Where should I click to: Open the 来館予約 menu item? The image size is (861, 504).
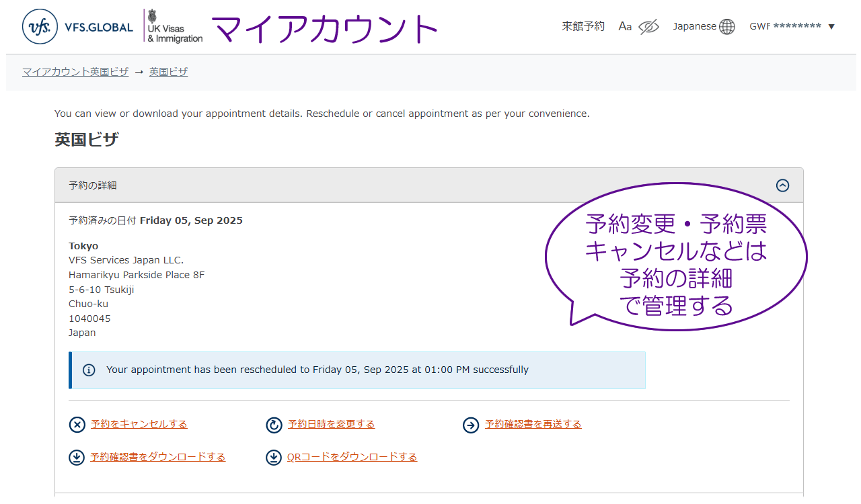583,27
